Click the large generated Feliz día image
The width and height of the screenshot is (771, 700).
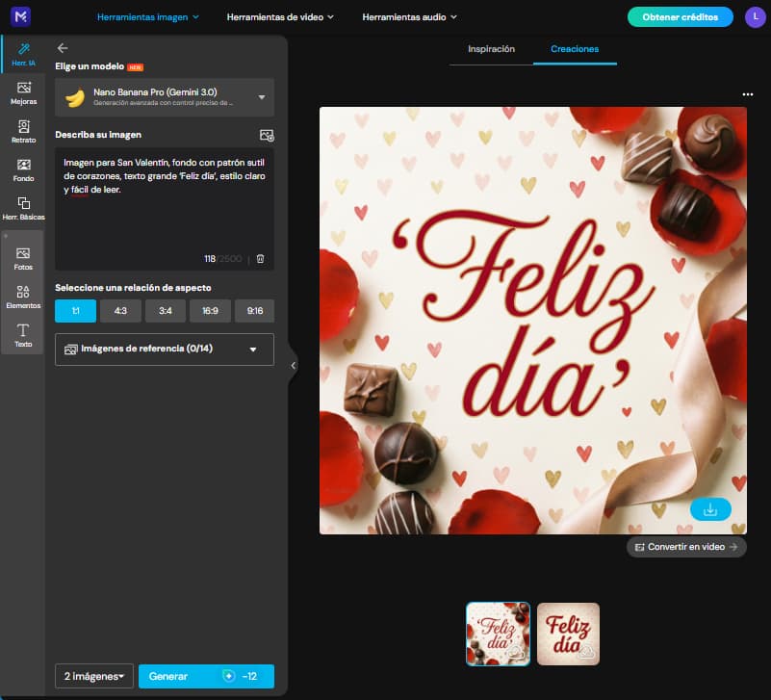[x=533, y=321]
